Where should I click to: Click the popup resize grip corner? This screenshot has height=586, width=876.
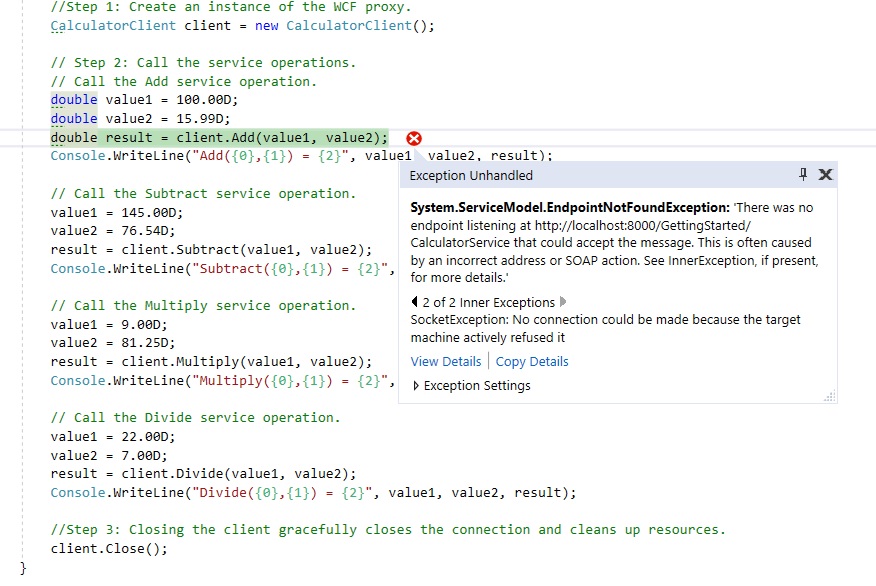coord(831,396)
